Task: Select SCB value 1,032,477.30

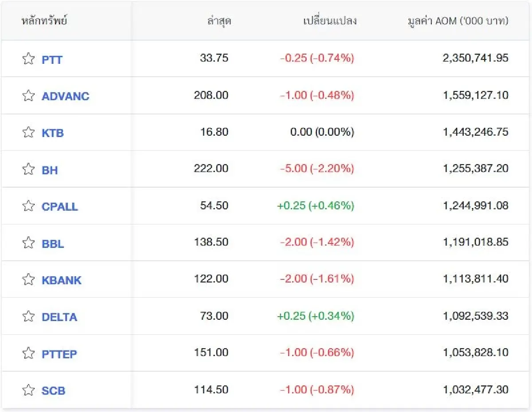Action: 476,389
